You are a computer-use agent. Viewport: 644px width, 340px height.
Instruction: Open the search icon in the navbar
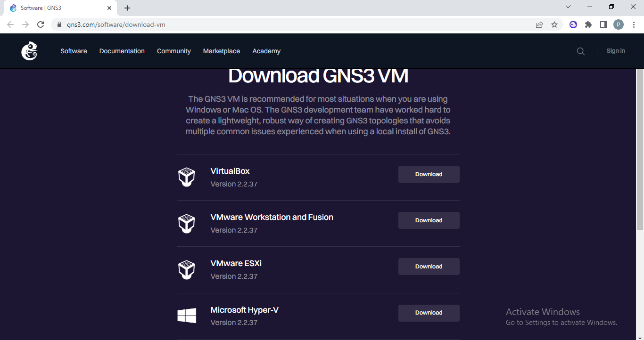[580, 51]
